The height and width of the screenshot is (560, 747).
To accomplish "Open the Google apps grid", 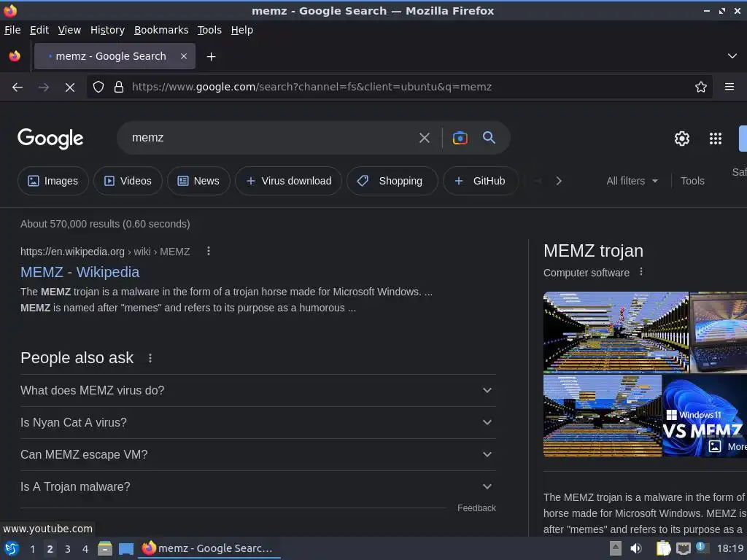I will (715, 139).
